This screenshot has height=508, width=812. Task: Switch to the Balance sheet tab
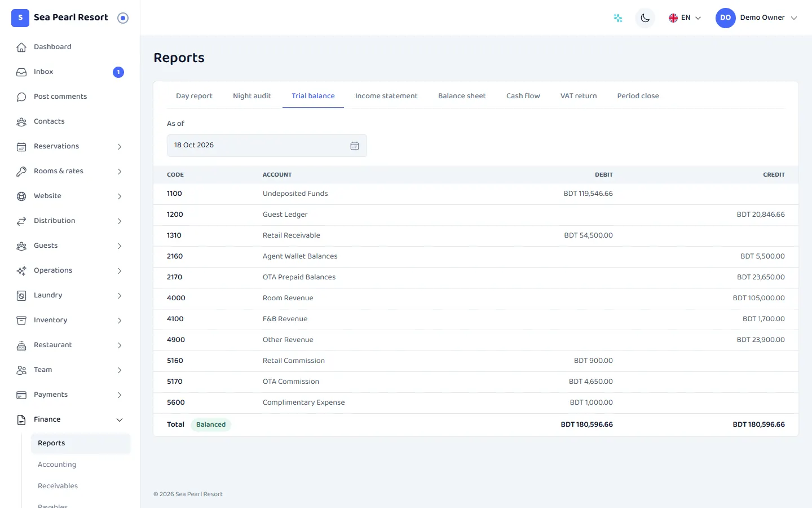coord(462,96)
